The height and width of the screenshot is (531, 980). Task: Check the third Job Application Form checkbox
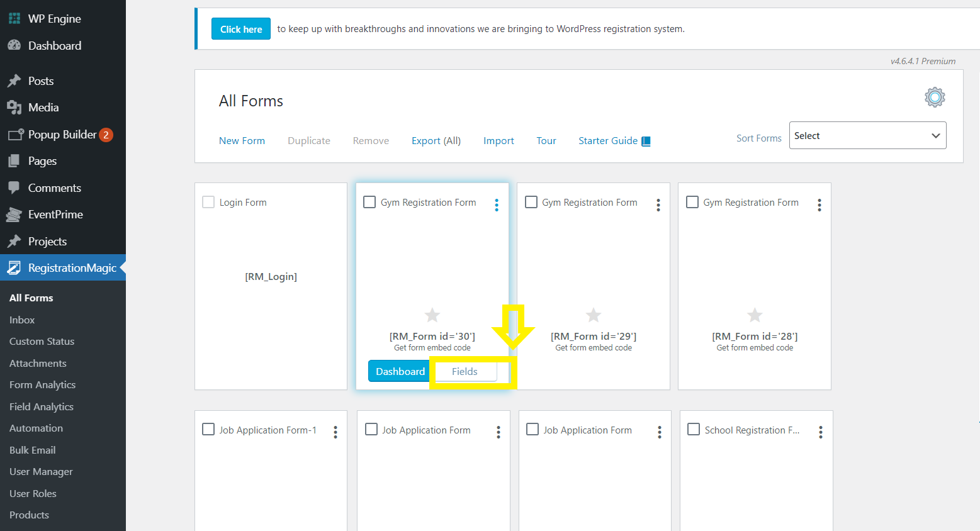point(532,429)
